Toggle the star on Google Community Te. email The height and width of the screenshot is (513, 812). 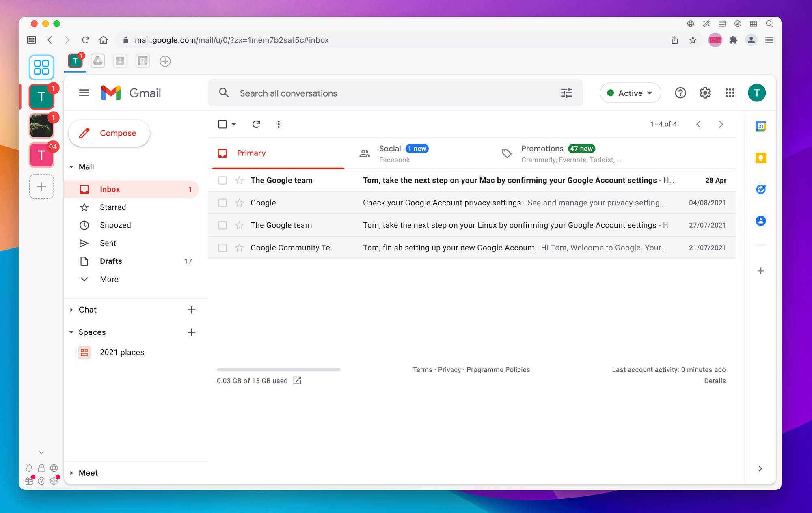pyautogui.click(x=240, y=247)
